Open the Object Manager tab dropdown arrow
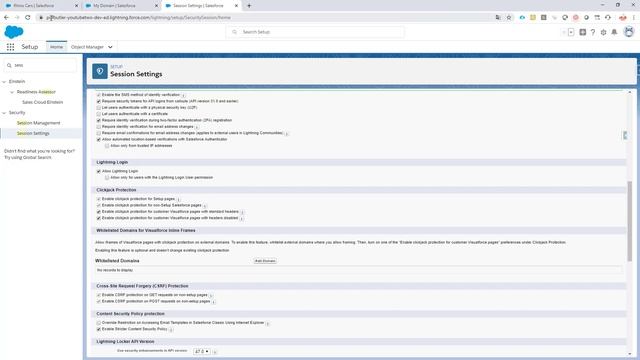Image resolution: width=640 pixels, height=360 pixels. click(110, 47)
